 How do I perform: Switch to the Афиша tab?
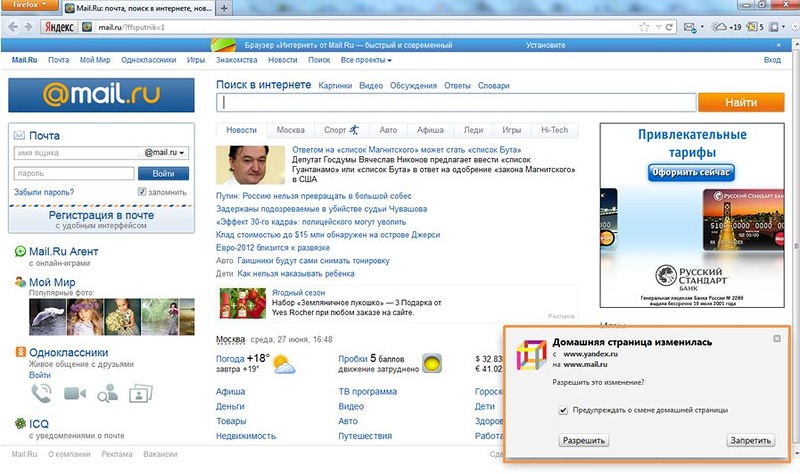[x=430, y=130]
